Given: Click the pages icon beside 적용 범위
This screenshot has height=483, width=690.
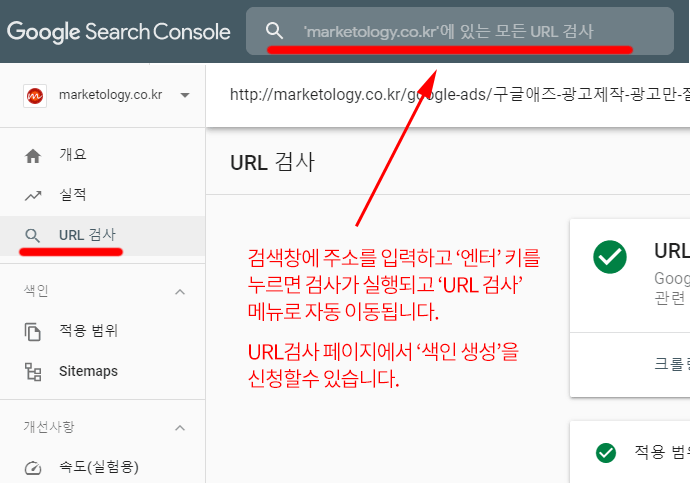Looking at the screenshot, I should pyautogui.click(x=33, y=331).
